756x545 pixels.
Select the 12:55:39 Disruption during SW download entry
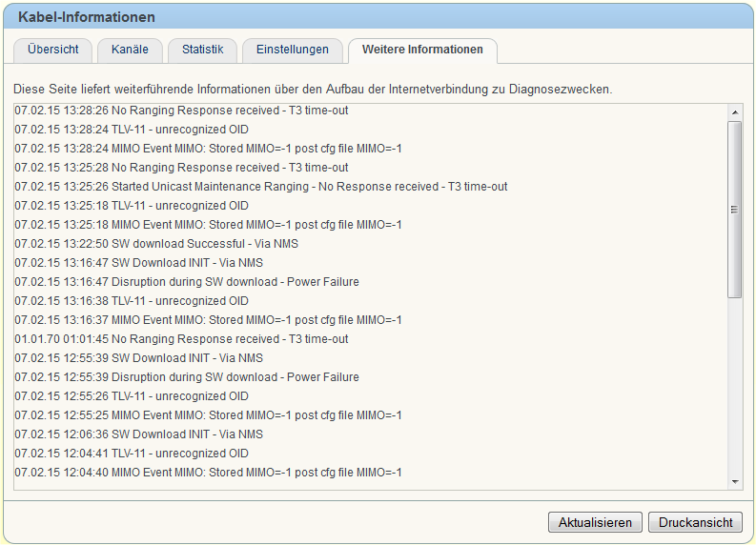coord(187,377)
